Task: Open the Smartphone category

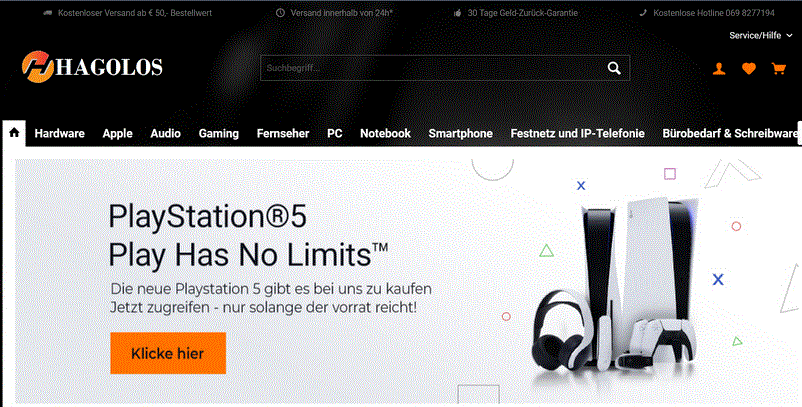Action: coord(460,133)
